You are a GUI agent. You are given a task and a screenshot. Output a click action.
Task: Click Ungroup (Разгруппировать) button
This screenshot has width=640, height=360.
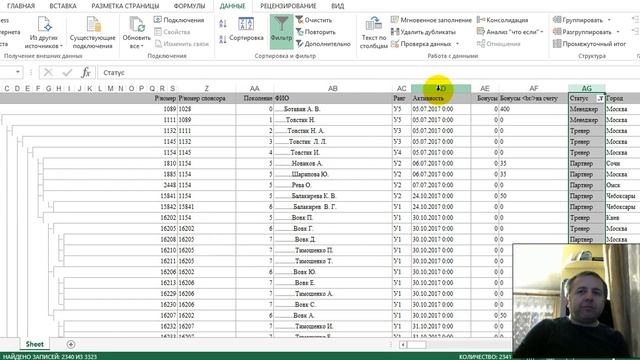(582, 32)
